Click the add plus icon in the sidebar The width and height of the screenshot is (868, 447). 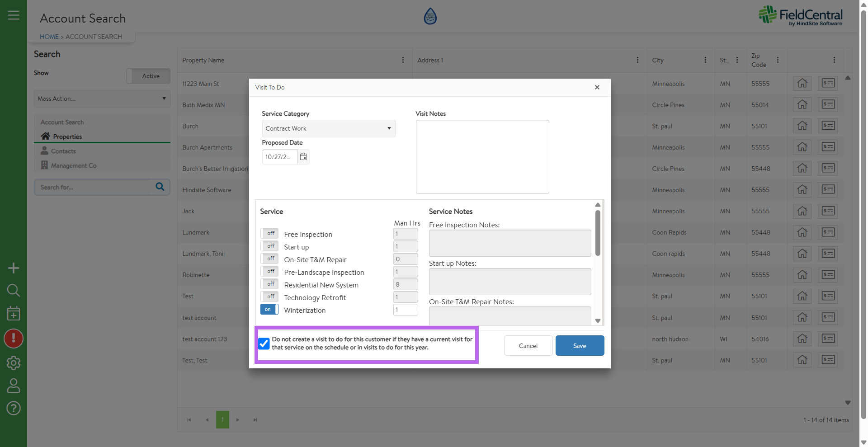click(14, 268)
